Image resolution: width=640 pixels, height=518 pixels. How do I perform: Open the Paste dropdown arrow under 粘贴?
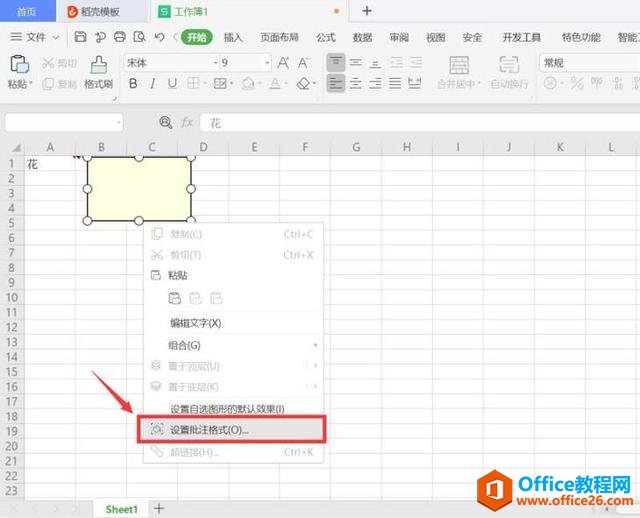click(x=31, y=84)
